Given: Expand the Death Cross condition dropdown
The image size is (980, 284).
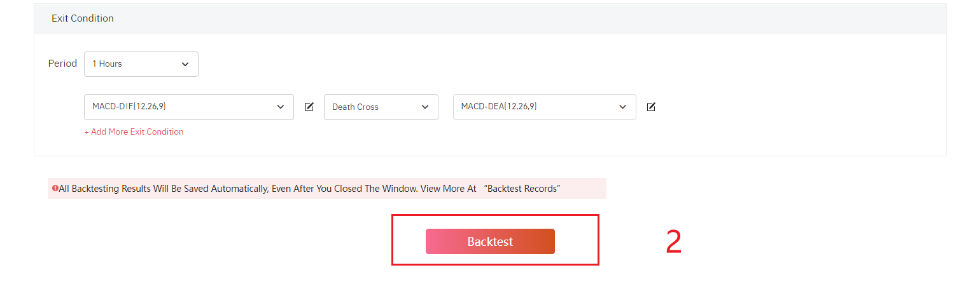Looking at the screenshot, I should pyautogui.click(x=381, y=107).
